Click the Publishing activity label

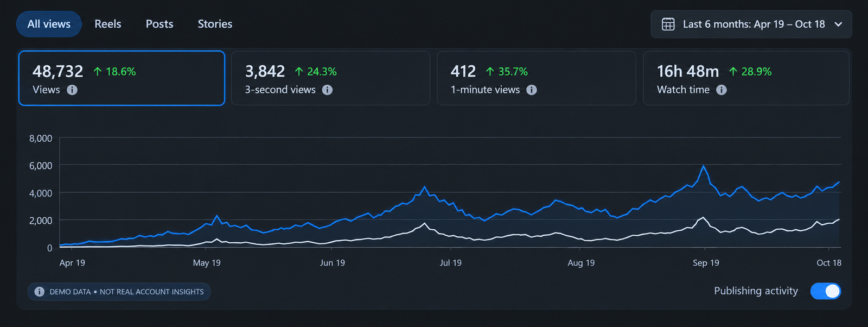(756, 291)
